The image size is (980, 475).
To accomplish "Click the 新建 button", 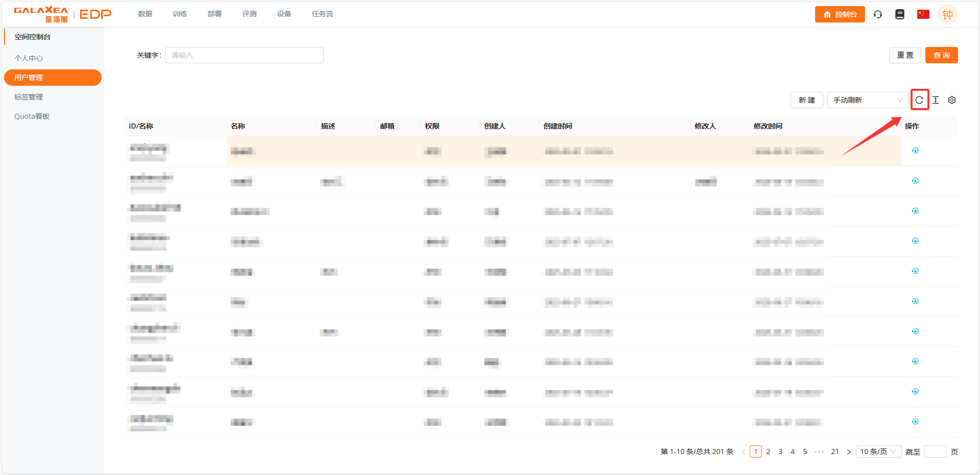I will tap(806, 100).
